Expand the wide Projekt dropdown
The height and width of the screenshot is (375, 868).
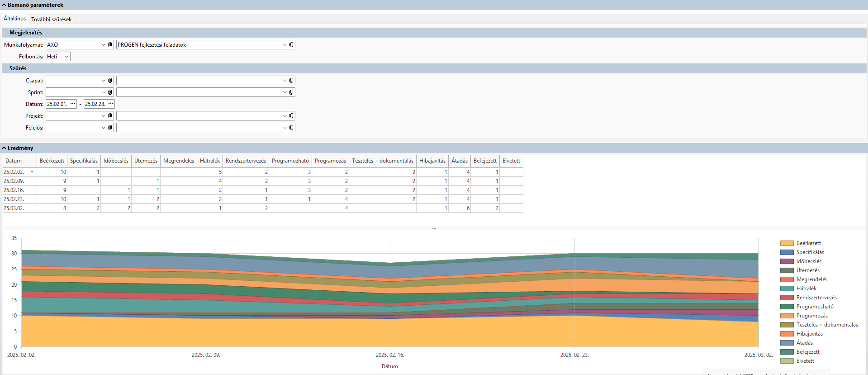coord(285,116)
